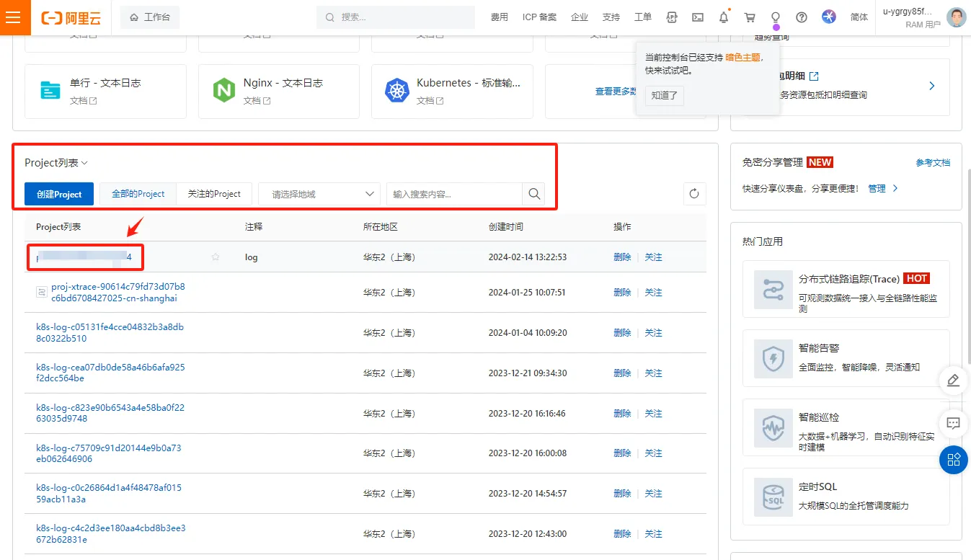971x560 pixels.
Task: Click the Trace application icon
Action: tap(773, 290)
